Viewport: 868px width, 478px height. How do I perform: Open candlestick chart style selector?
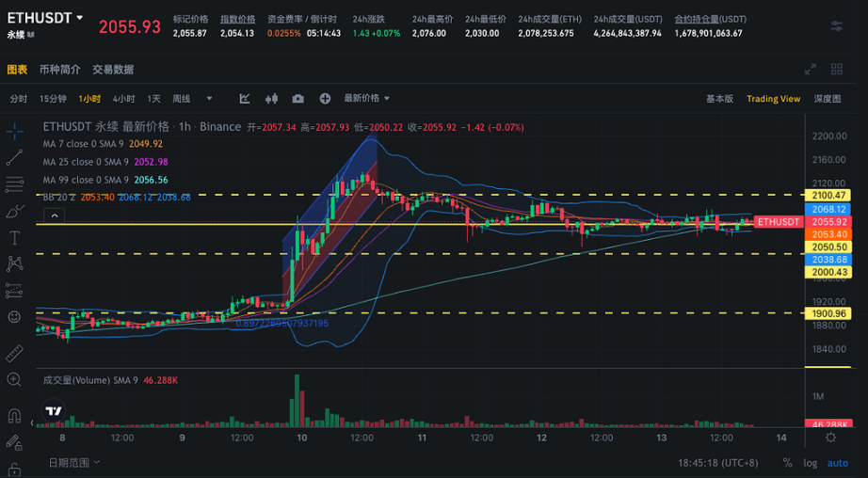tap(271, 99)
